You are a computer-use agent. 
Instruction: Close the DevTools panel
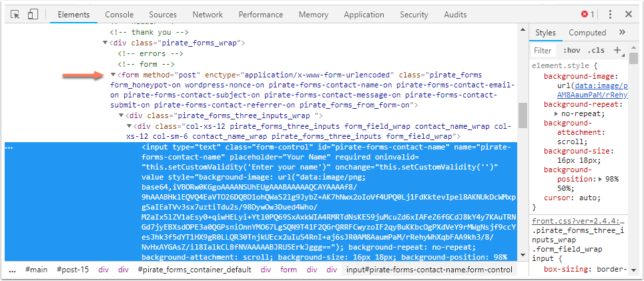[628, 14]
